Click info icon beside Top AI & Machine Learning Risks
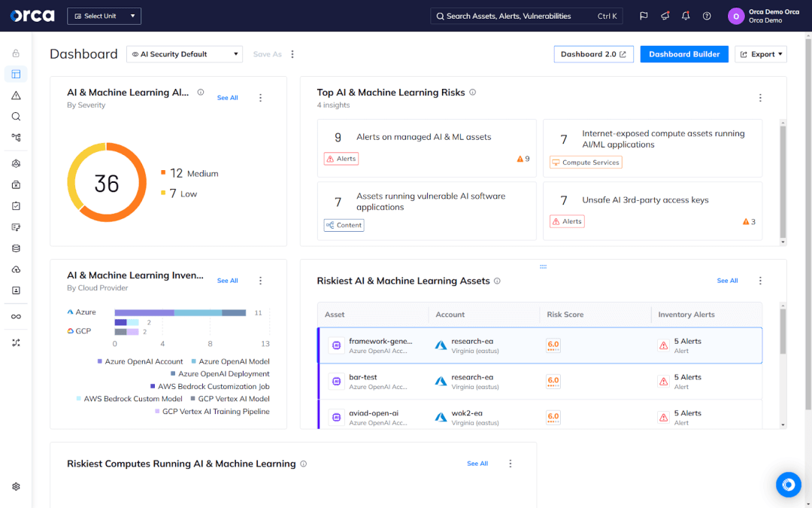 (472, 93)
